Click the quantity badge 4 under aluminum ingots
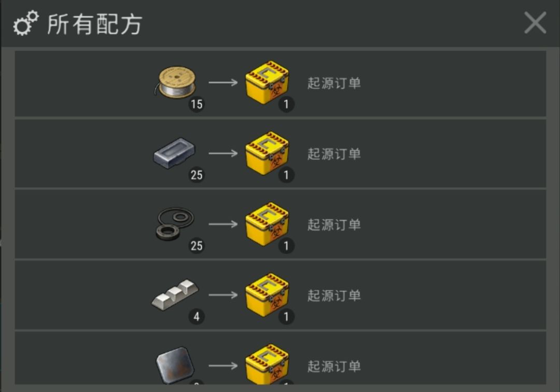 pyautogui.click(x=197, y=316)
